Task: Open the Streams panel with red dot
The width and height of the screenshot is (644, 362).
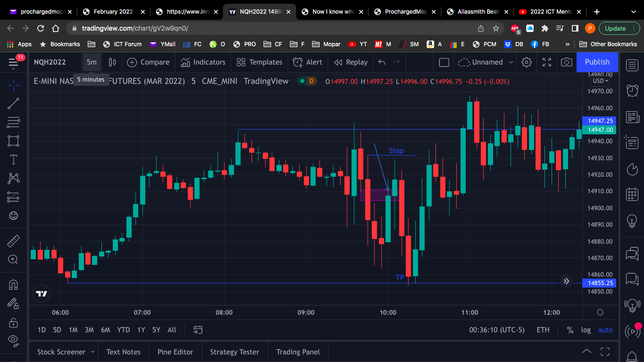Action: pyautogui.click(x=632, y=331)
